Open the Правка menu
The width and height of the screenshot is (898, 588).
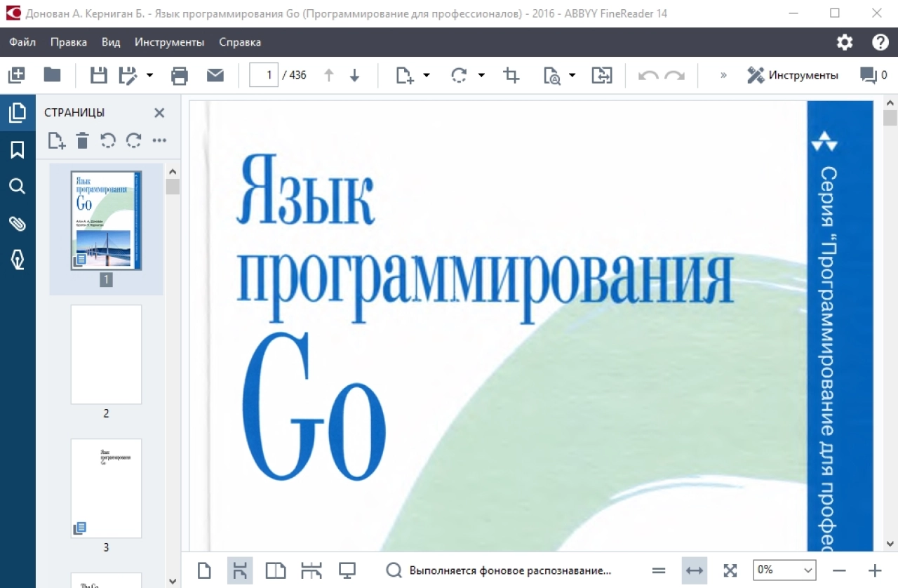click(x=69, y=42)
